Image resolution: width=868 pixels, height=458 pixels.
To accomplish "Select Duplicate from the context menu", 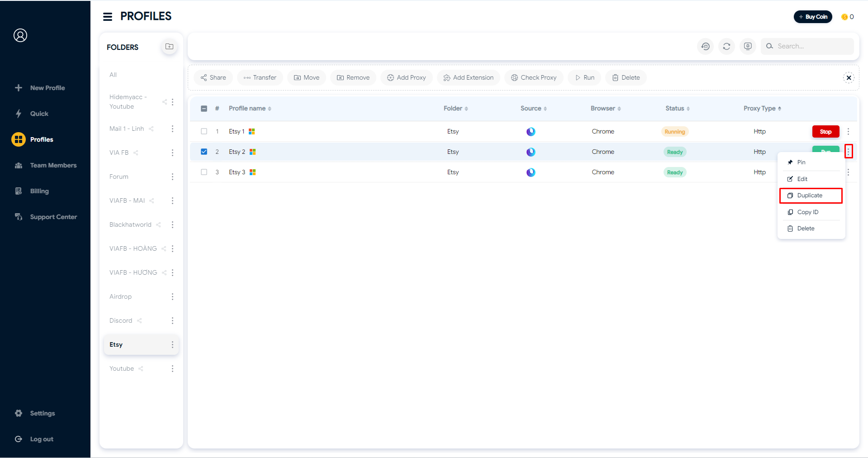I will pyautogui.click(x=810, y=196).
